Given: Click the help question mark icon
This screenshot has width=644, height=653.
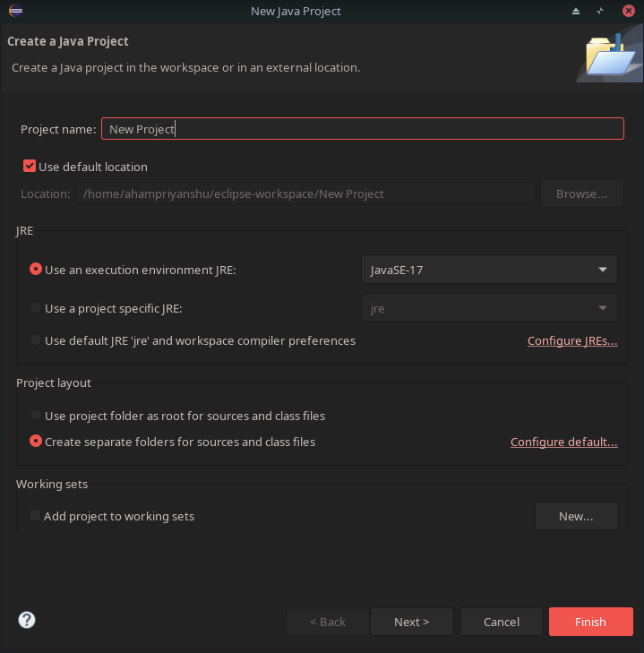Looking at the screenshot, I should tap(27, 621).
